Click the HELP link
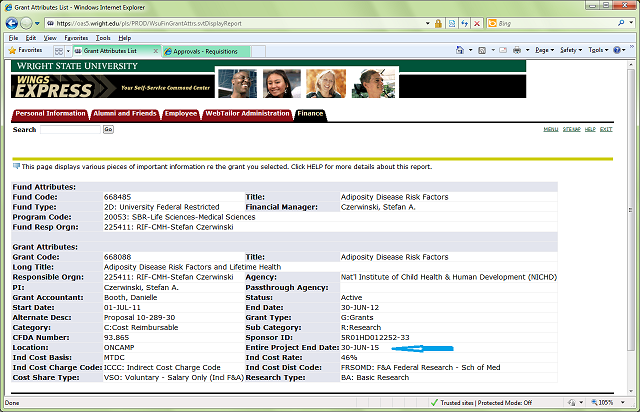 pos(590,129)
